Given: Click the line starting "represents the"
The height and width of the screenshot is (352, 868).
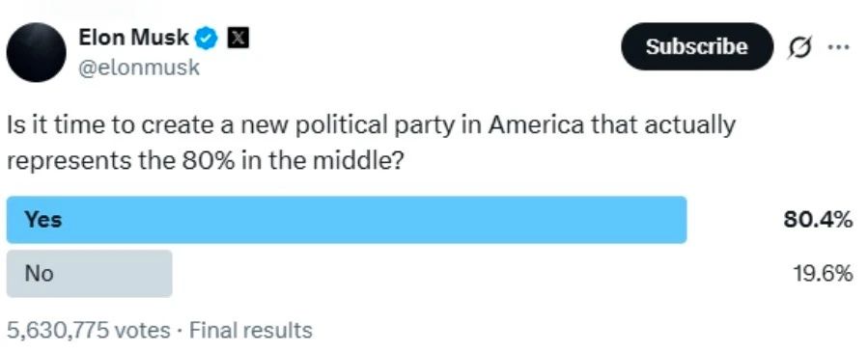Looking at the screenshot, I should point(205,161).
